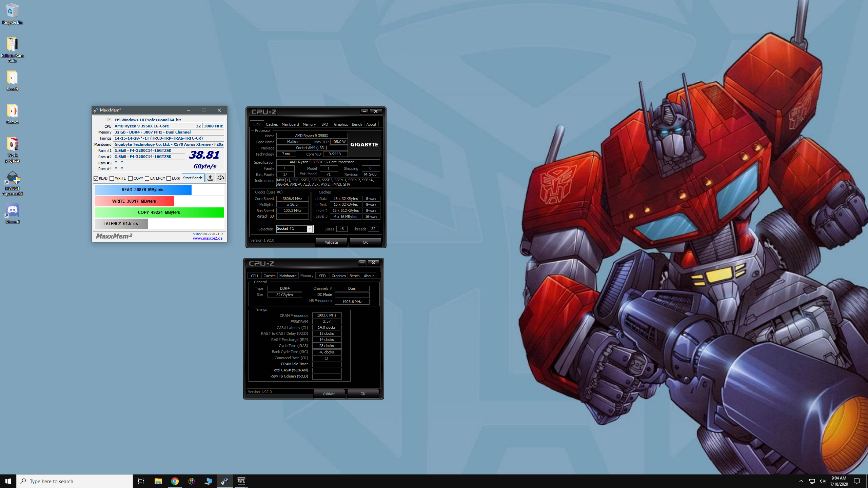
Task: Show hidden system tray icons
Action: click(801, 481)
